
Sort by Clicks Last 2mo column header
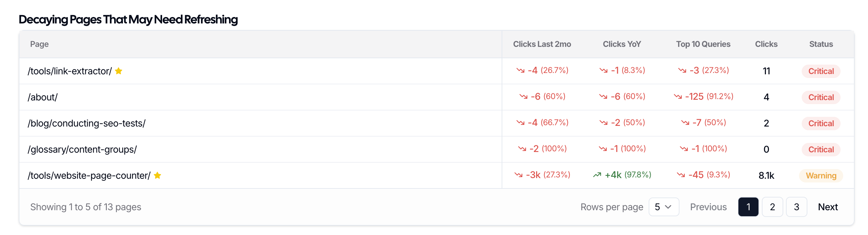pos(542,44)
